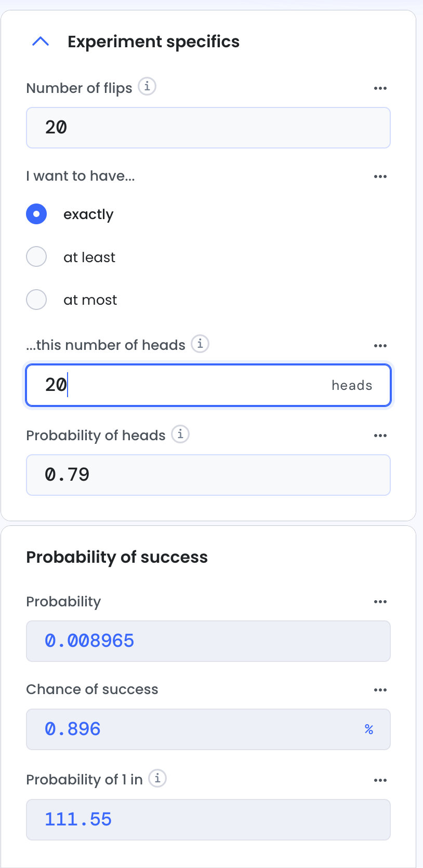Select the at most radio option

point(36,299)
